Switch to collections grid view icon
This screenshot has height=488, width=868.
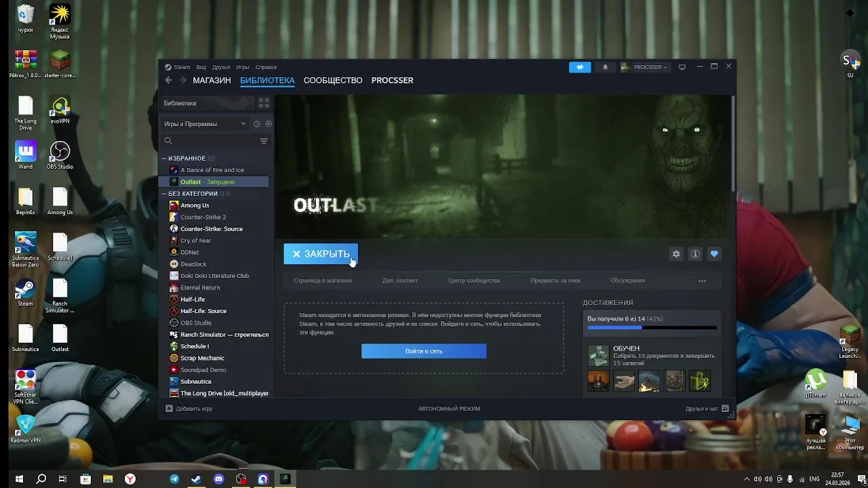[264, 103]
